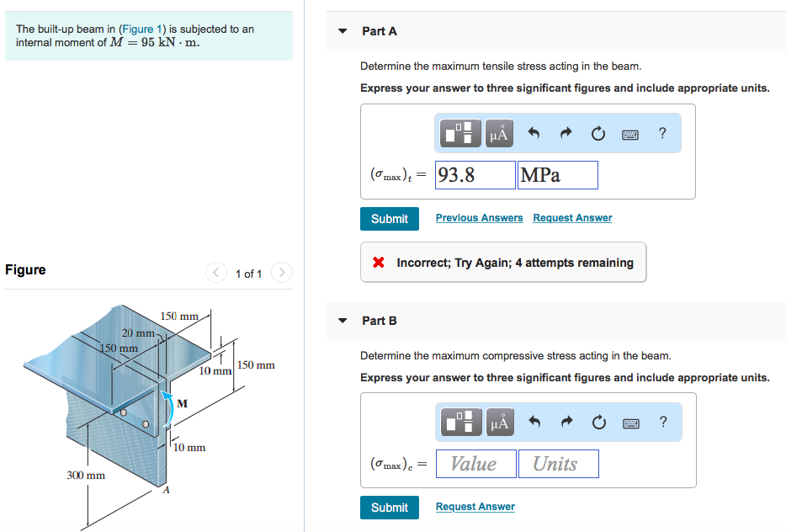This screenshot has width=786, height=532.
Task: Open Previous Answers for Part A
Action: click(x=479, y=217)
